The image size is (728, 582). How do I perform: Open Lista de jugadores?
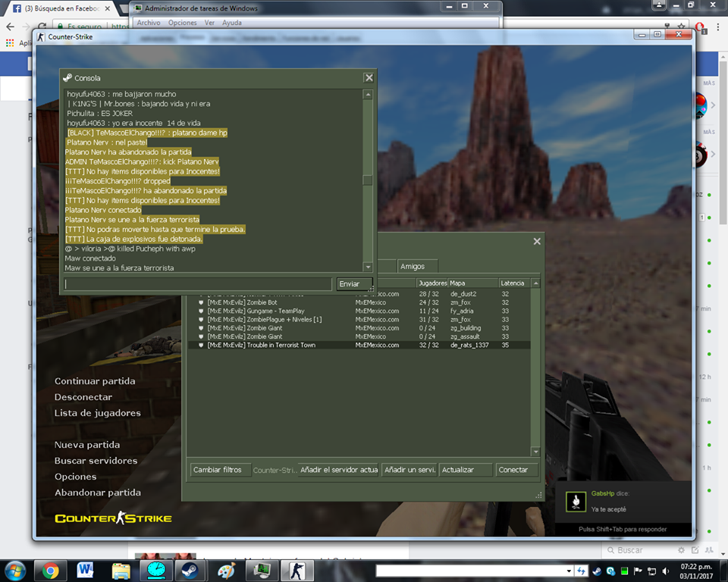pyautogui.click(x=98, y=412)
